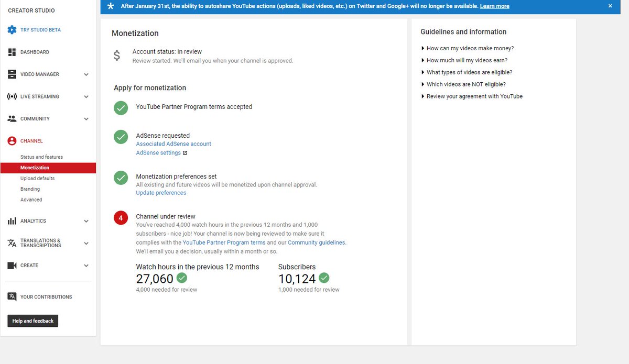The height and width of the screenshot is (364, 629).
Task: Open the Dashboard menu item
Action: point(35,52)
